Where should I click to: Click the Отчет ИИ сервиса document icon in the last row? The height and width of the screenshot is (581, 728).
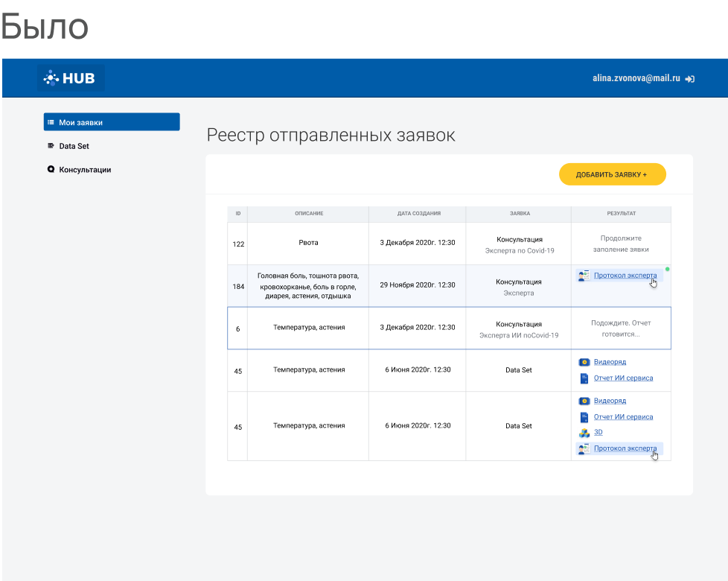tap(584, 417)
